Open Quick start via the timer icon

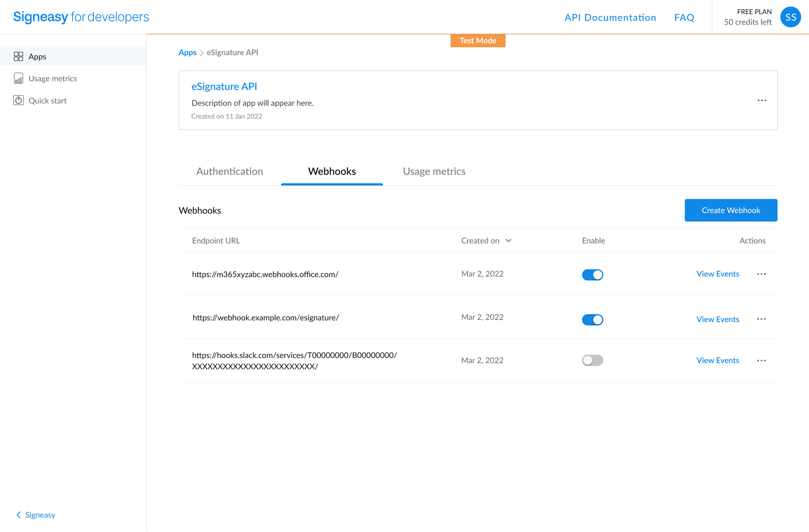click(18, 100)
